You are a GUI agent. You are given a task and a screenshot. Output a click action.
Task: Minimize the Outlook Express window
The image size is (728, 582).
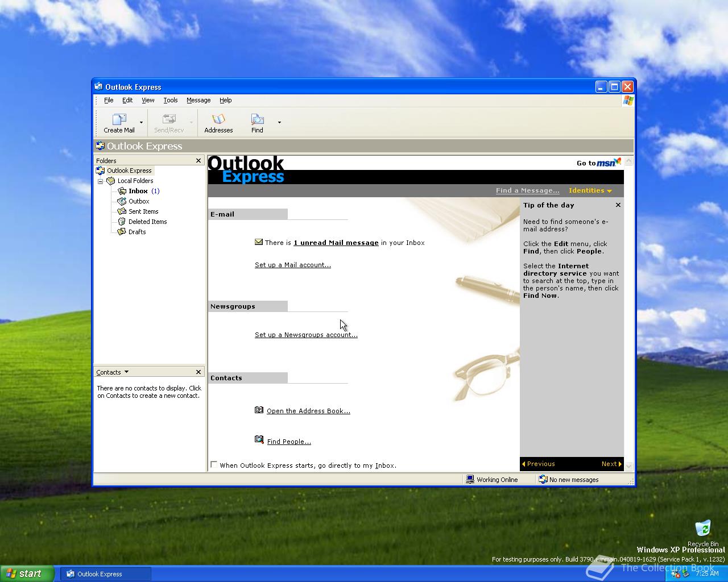point(601,86)
